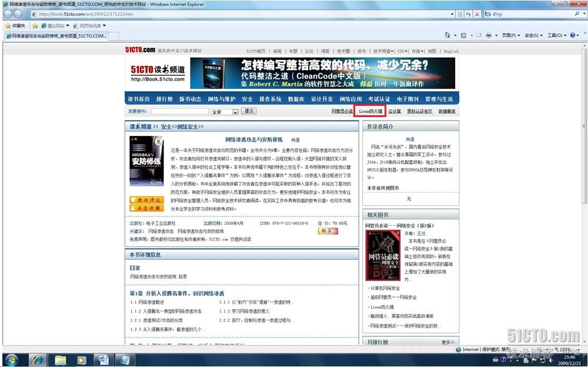Open the 网管员必读 quick link near search
The image size is (588, 367).
(x=342, y=111)
